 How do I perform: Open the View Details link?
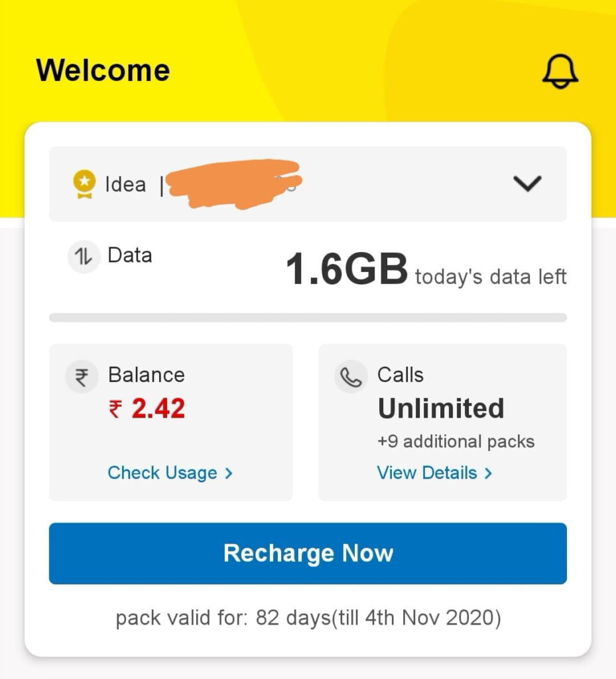pos(427,473)
